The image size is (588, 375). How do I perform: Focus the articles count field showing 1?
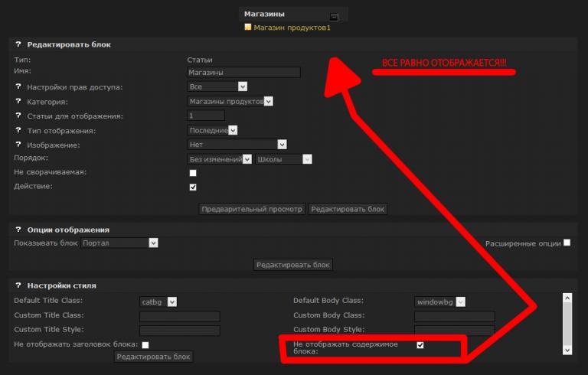206,116
